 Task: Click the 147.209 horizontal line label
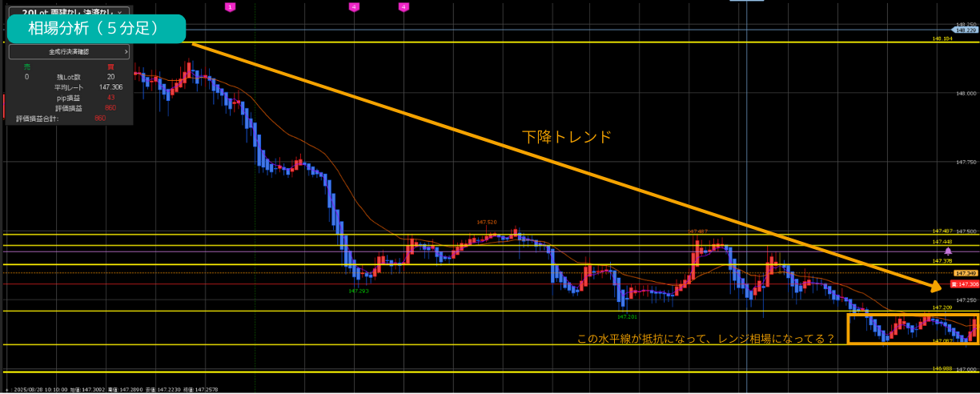(942, 308)
